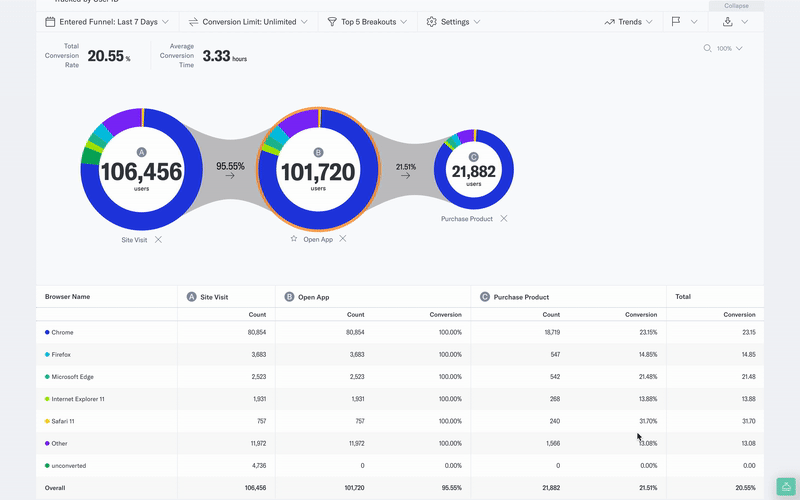Click the Total column header

[x=683, y=296]
